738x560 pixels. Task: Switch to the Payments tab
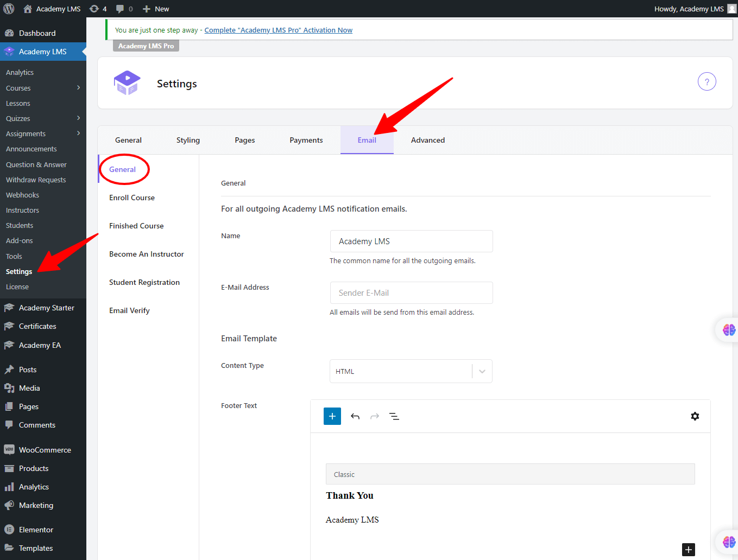[x=306, y=139]
